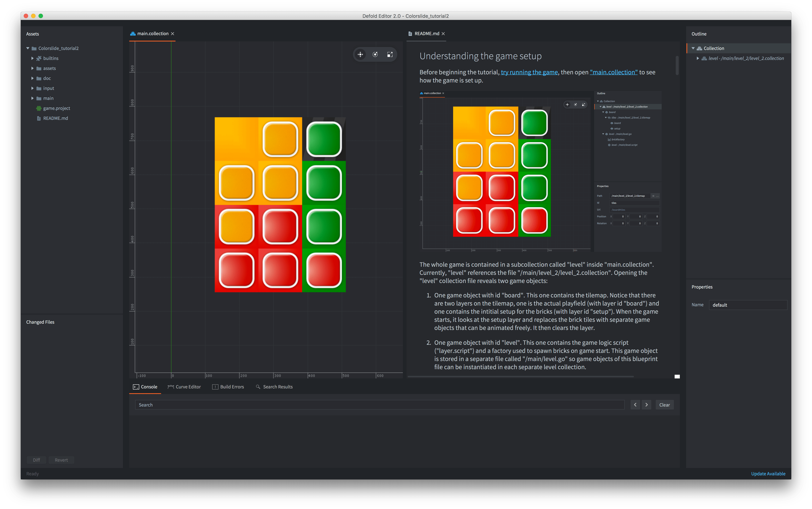Screen dimensions: 812x509
Task: Close the README.md tab
Action: pyautogui.click(x=443, y=34)
